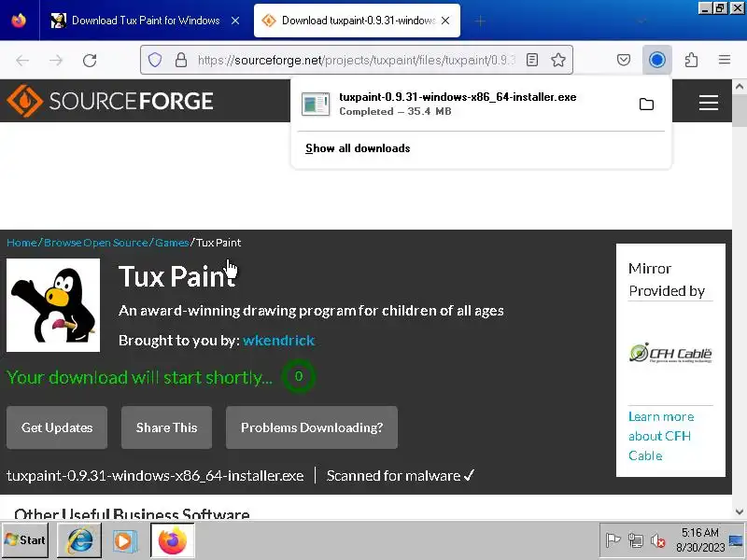Switch to Download Tux Paint for Windows tab
Image resolution: width=747 pixels, height=560 pixels.
point(146,21)
